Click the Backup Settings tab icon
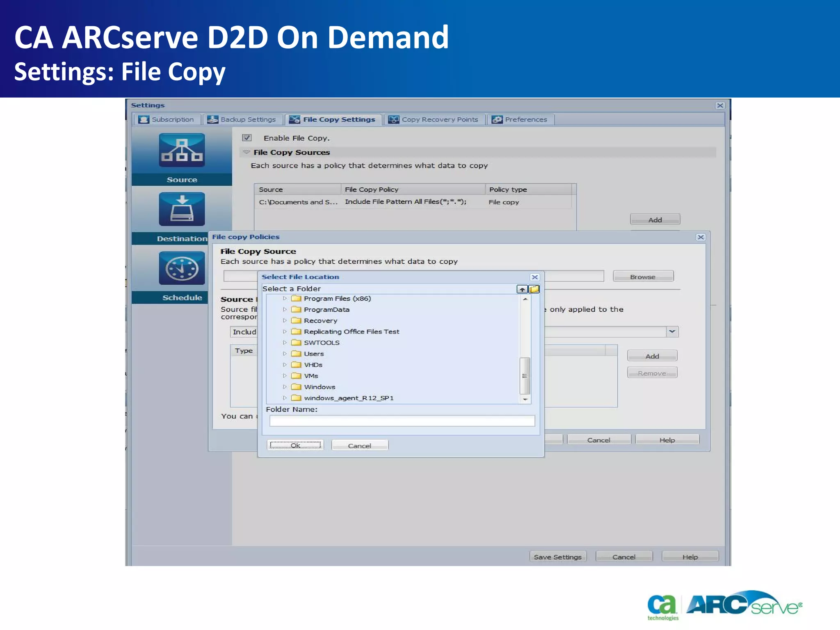The image size is (840, 630). click(212, 119)
